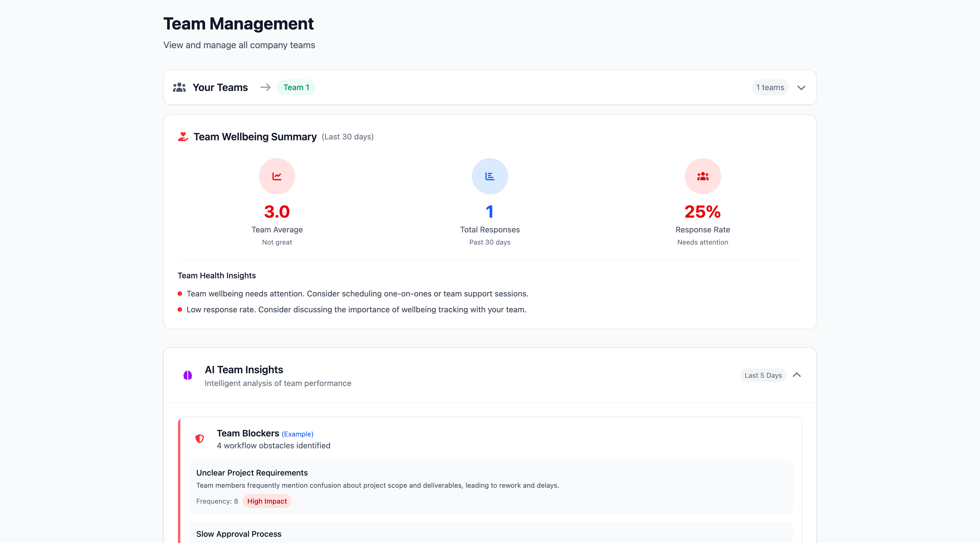Click the wellbeing needs attention insight
The width and height of the screenshot is (980, 543).
point(357,294)
